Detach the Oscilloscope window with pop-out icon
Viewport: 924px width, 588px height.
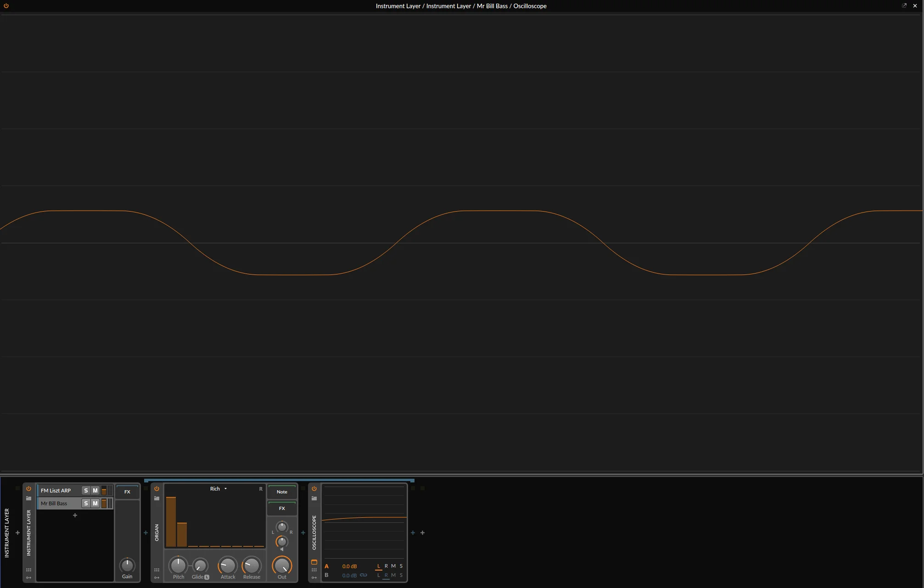[904, 6]
